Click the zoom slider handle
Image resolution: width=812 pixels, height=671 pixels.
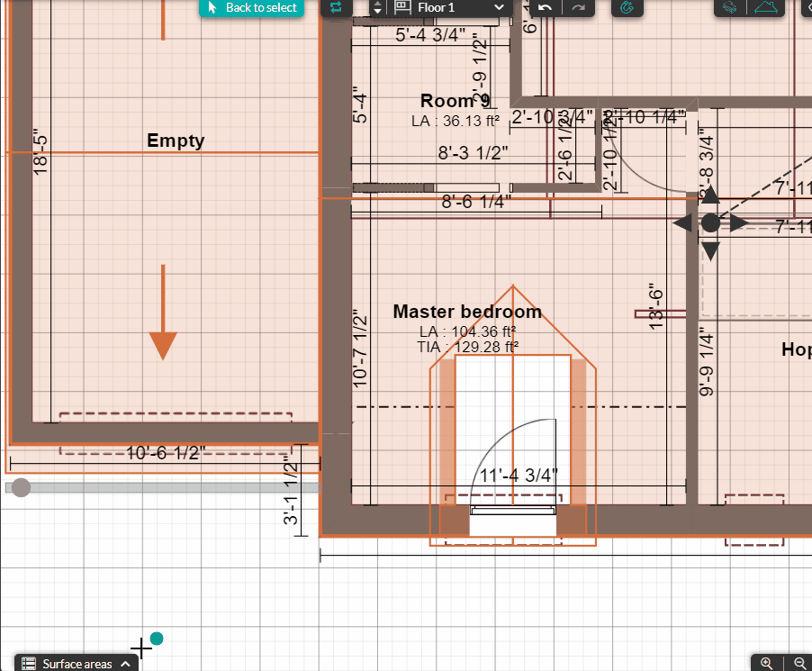19,487
